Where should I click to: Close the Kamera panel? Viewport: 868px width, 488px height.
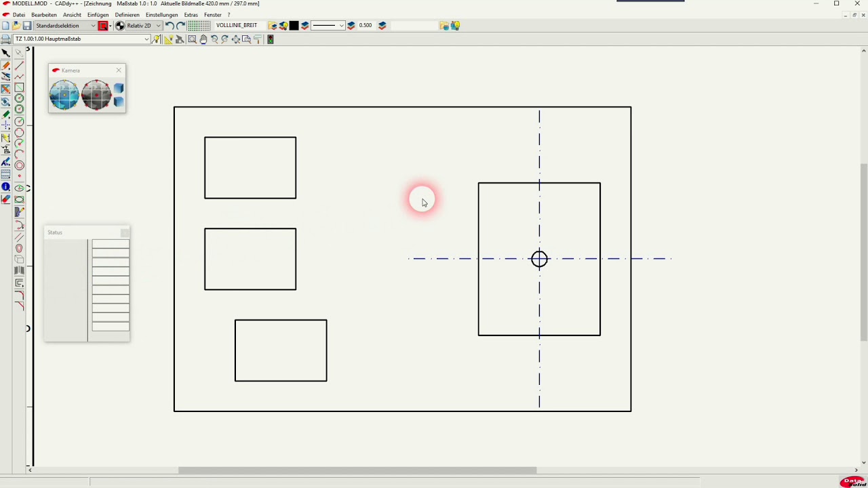[x=119, y=70]
